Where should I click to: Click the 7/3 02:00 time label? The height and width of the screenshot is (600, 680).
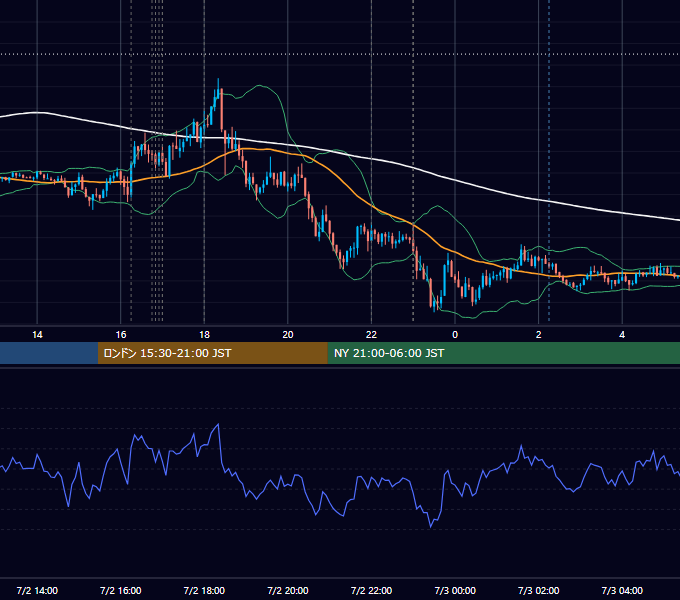pyautogui.click(x=539, y=590)
